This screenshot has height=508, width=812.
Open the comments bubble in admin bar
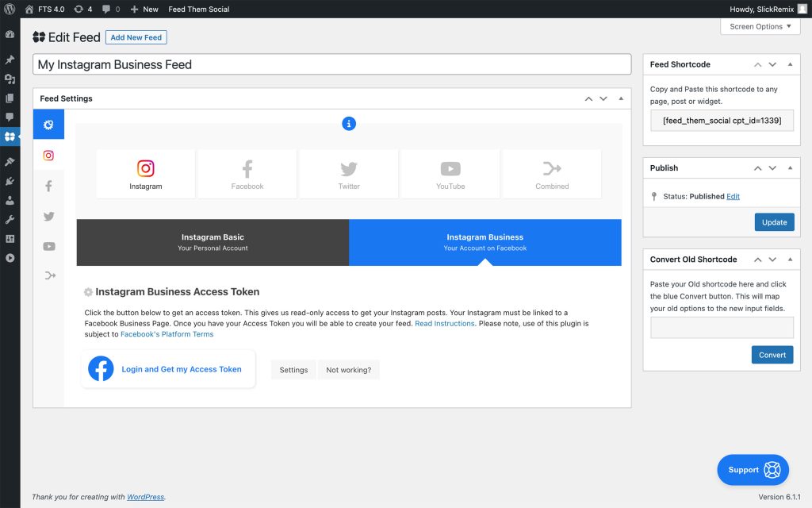[x=111, y=9]
